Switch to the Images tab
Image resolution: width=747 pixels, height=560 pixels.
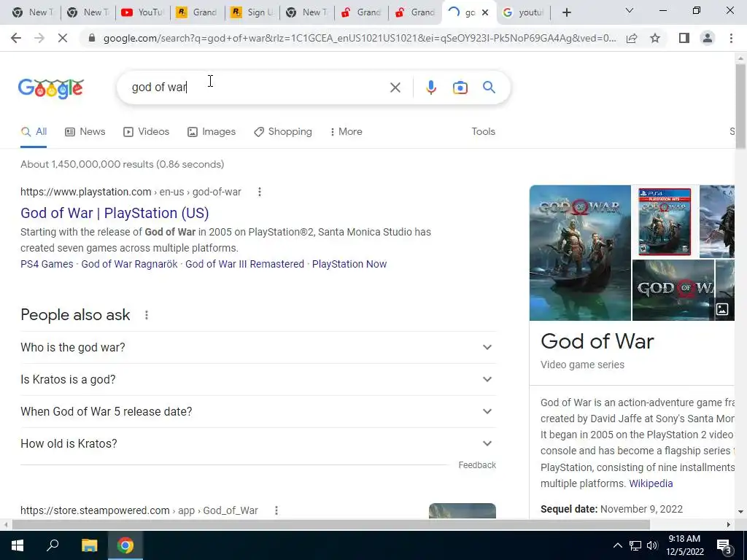click(212, 131)
